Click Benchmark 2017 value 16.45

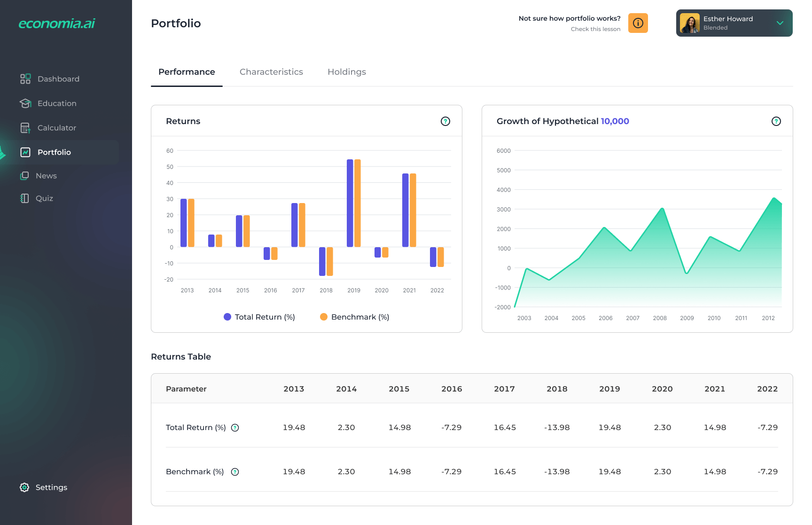505,472
